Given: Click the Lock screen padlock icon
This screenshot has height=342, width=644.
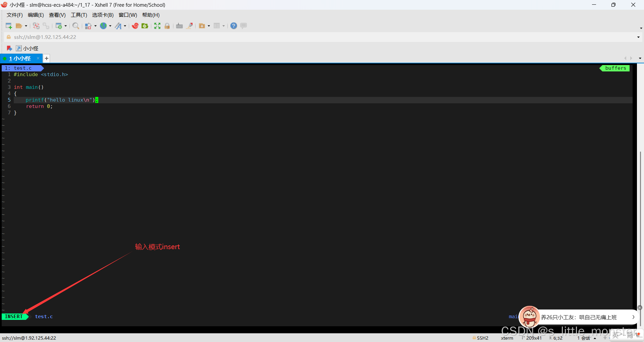Looking at the screenshot, I should (167, 26).
